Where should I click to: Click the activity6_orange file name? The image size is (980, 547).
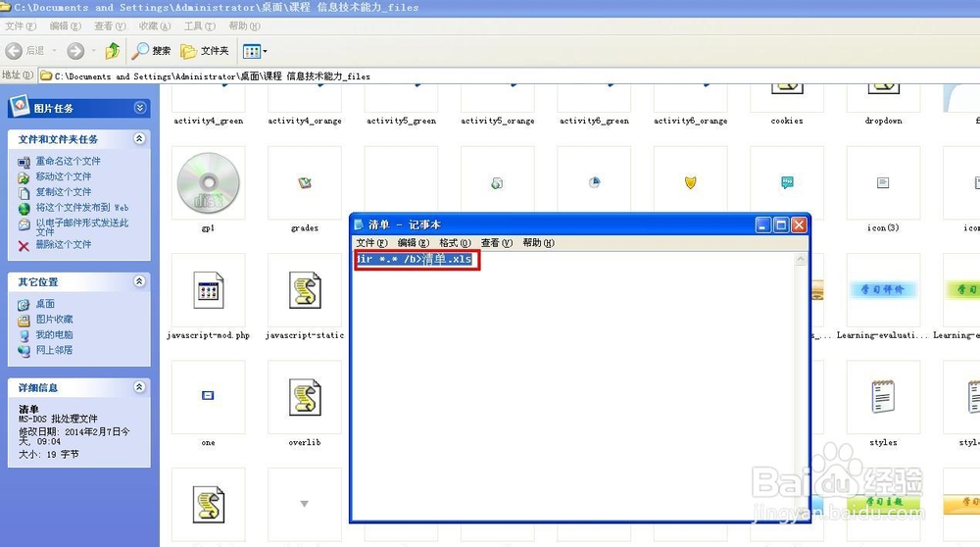[x=691, y=121]
